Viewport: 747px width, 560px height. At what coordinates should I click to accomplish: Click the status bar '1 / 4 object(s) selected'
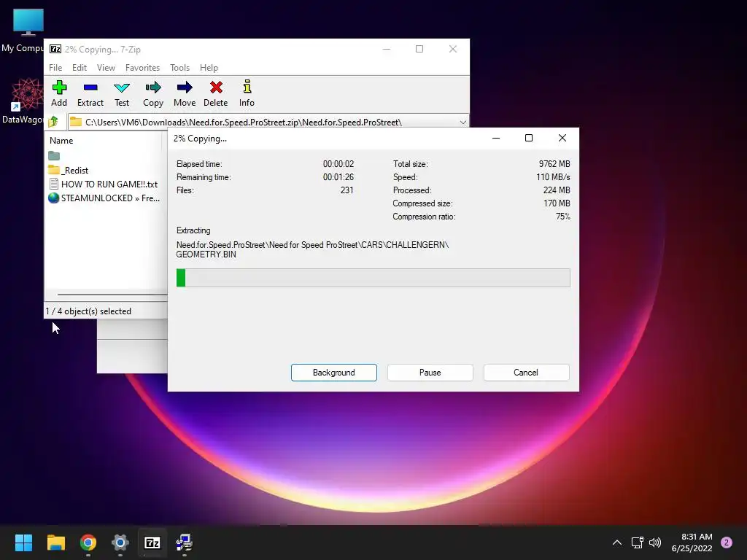coord(88,311)
